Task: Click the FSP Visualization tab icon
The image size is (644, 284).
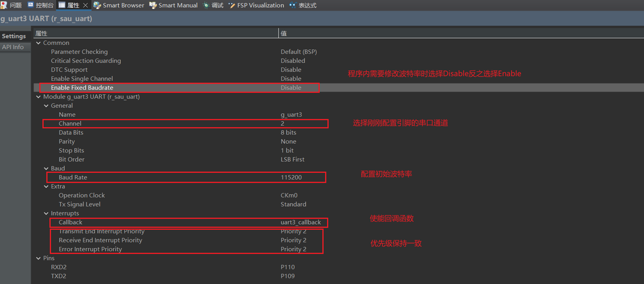Action: (232, 5)
